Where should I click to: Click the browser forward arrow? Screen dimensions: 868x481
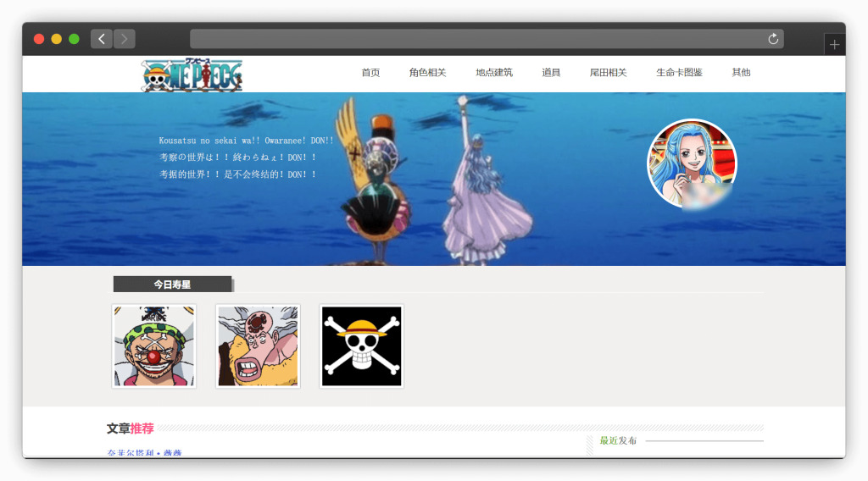[125, 39]
